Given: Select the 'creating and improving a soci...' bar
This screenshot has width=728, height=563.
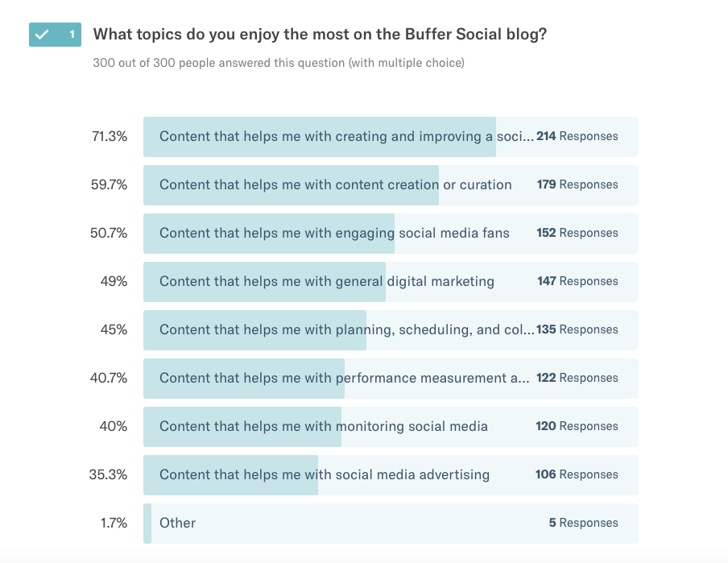Looking at the screenshot, I should pos(391,137).
